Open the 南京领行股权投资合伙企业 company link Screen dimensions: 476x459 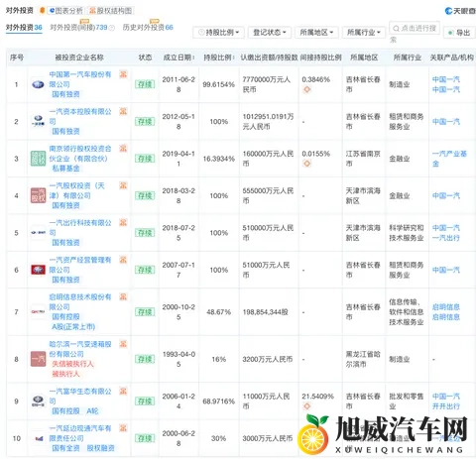80,154
